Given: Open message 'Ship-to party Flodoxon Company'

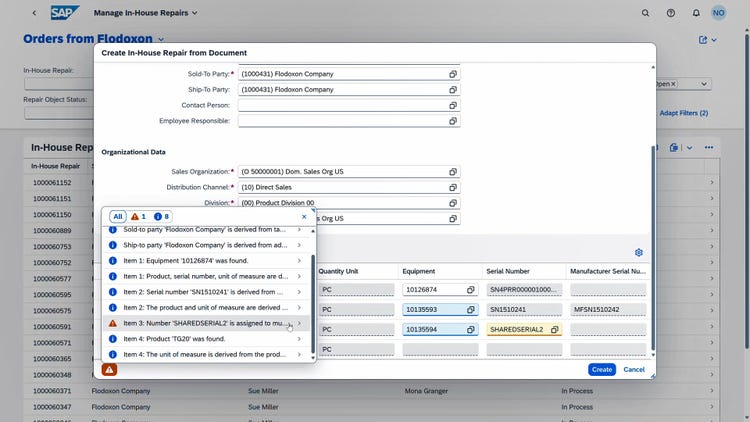Looking at the screenshot, I should [x=206, y=245].
